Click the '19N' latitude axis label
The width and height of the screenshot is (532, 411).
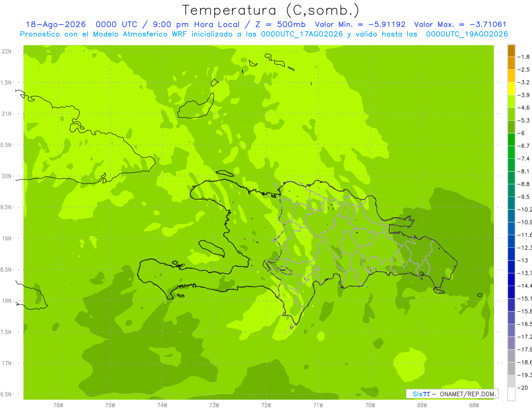[x=6, y=239]
